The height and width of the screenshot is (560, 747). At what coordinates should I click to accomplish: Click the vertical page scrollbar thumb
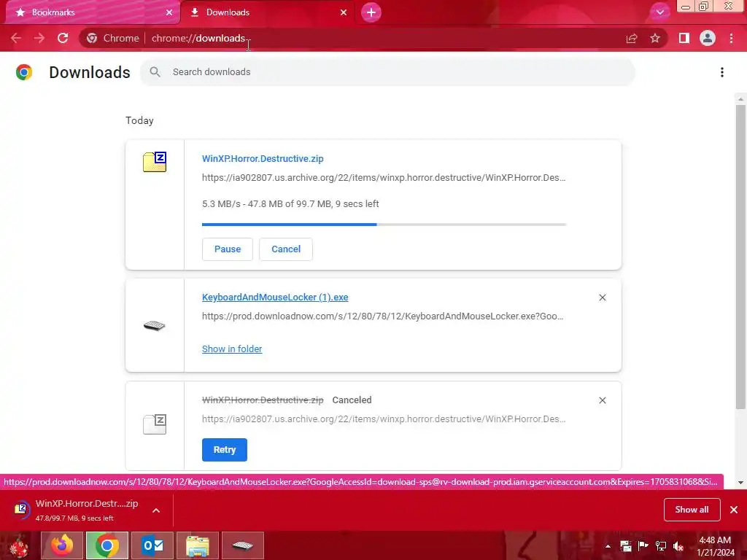(740, 257)
